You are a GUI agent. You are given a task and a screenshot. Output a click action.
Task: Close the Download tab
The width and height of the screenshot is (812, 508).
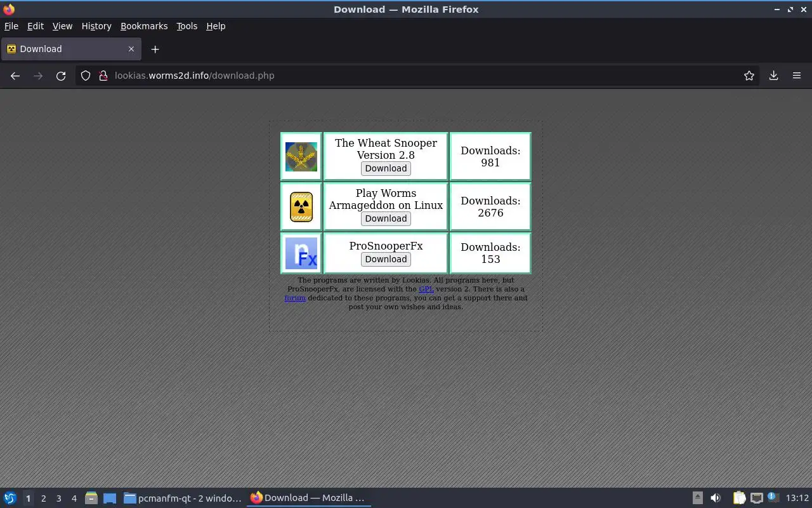point(131,49)
